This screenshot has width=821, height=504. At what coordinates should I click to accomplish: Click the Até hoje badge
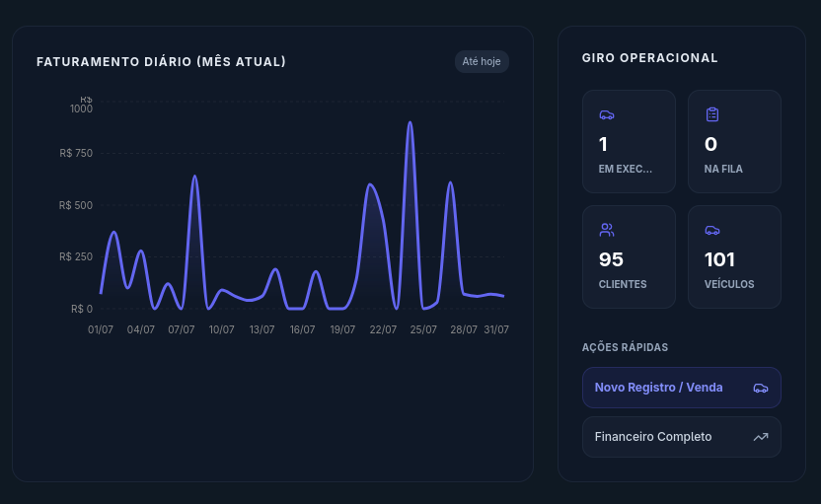[x=482, y=62]
